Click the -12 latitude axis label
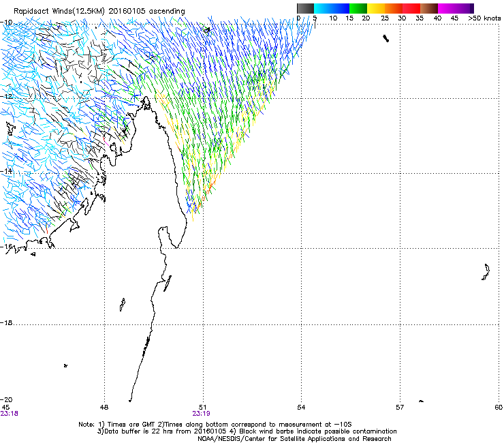The height and width of the screenshot is (443, 504). point(7,97)
